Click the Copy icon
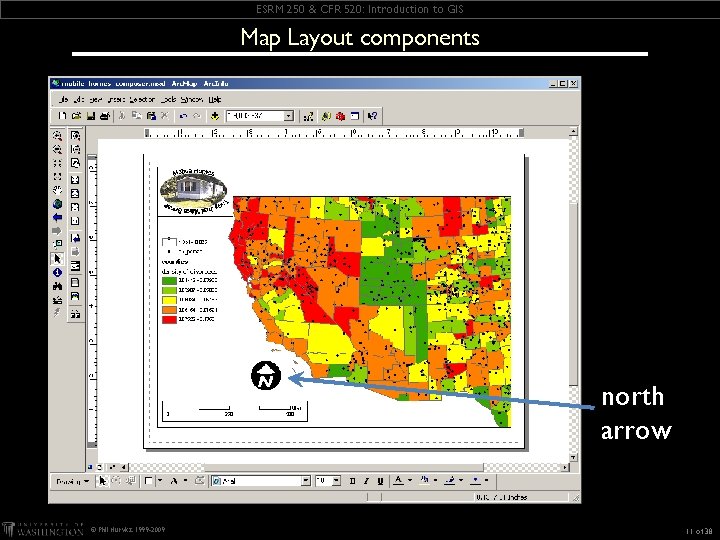 pos(136,116)
